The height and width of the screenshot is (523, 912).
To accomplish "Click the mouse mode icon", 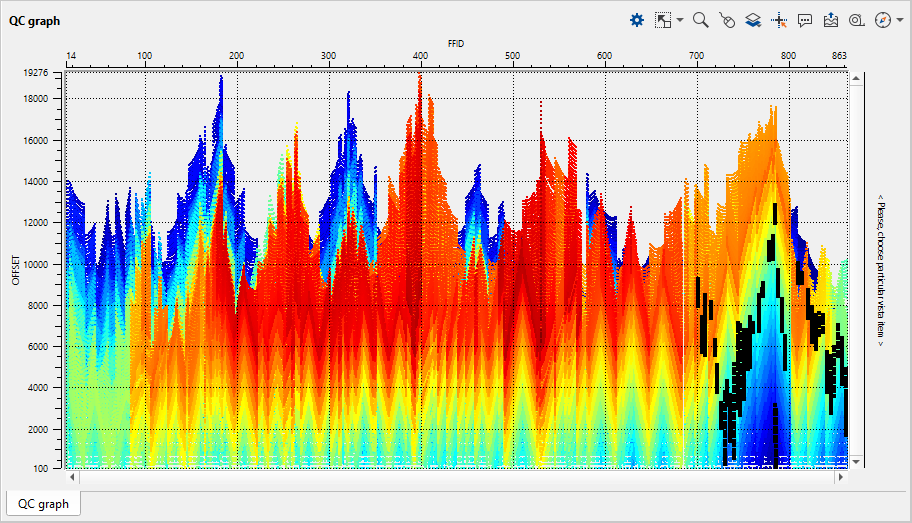I will pos(727,20).
